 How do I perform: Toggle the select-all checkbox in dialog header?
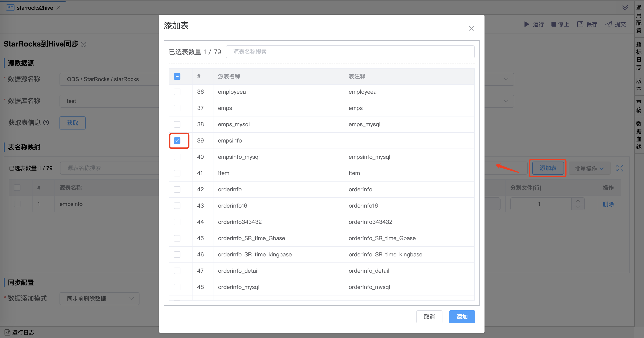tap(177, 76)
